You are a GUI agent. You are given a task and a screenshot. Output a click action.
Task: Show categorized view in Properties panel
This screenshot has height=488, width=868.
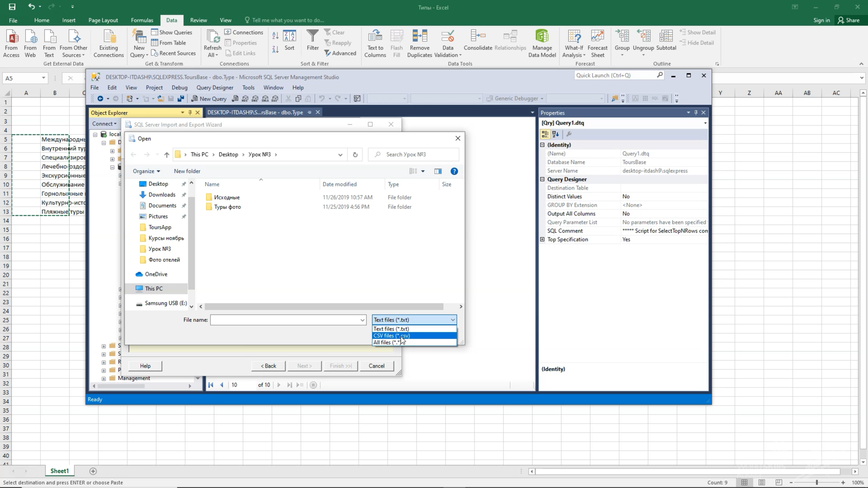545,134
